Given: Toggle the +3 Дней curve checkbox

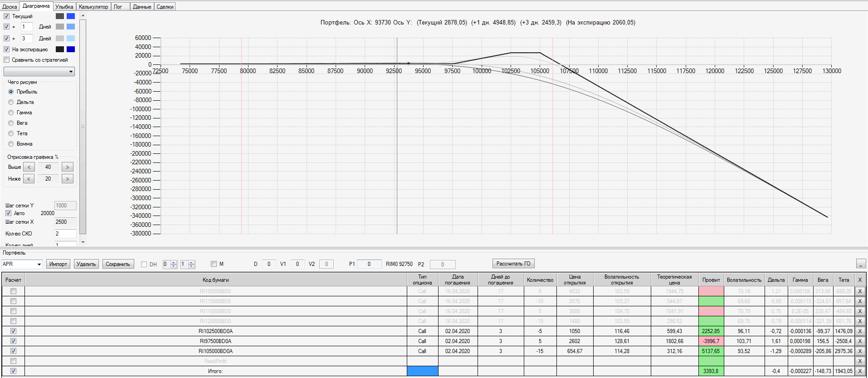Looking at the screenshot, I should pyautogui.click(x=6, y=39).
